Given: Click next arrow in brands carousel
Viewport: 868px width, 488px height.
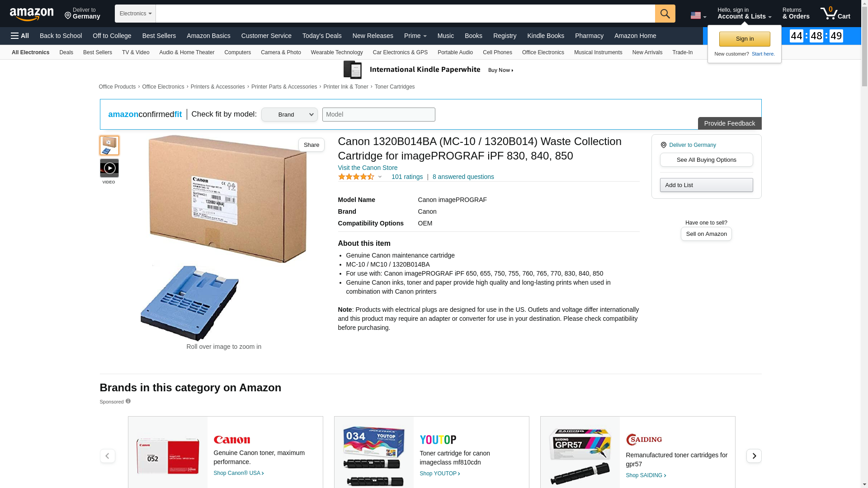Looking at the screenshot, I should (x=754, y=455).
